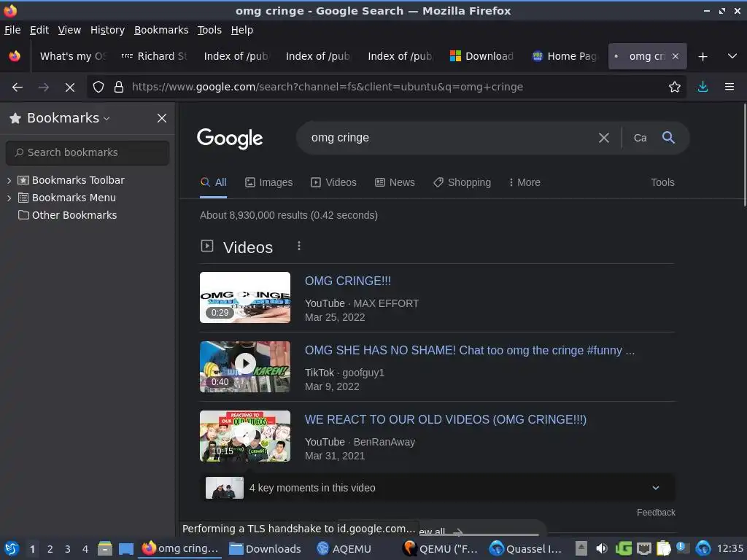Image resolution: width=747 pixels, height=560 pixels.
Task: Select the Videos results filter
Action: (333, 182)
